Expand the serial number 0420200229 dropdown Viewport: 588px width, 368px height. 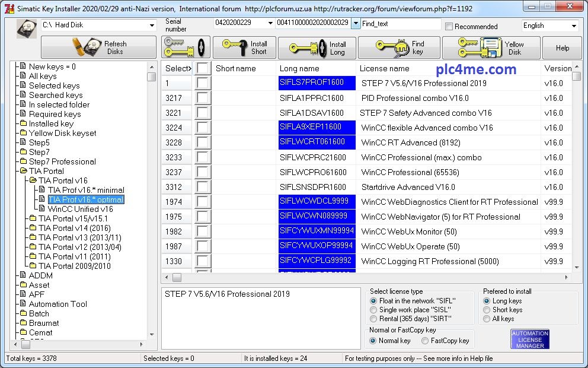tap(270, 23)
